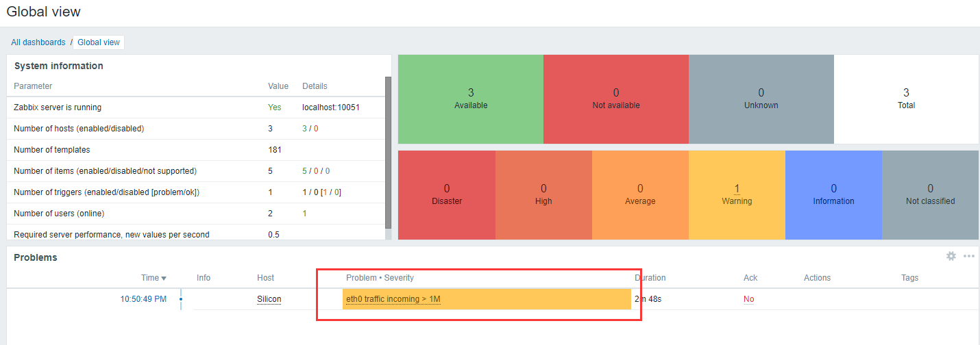Click the red Not available hosts tile
Screen dimensions: 980x345
[x=615, y=99]
